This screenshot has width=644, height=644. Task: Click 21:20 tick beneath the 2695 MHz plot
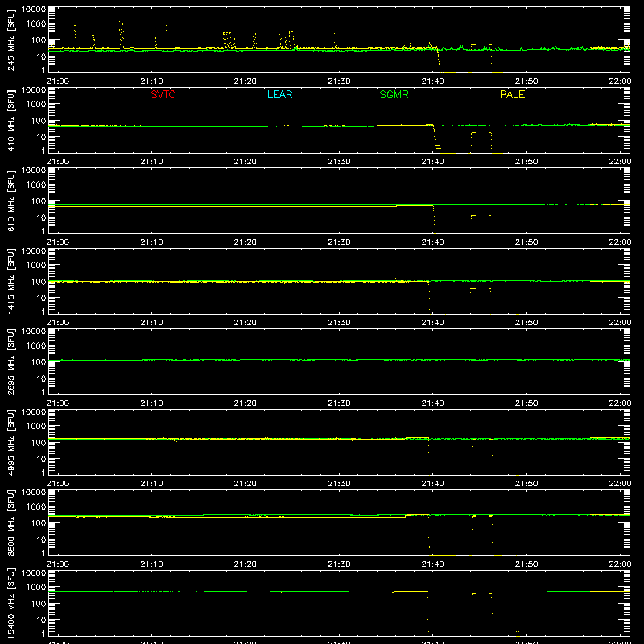246,403
